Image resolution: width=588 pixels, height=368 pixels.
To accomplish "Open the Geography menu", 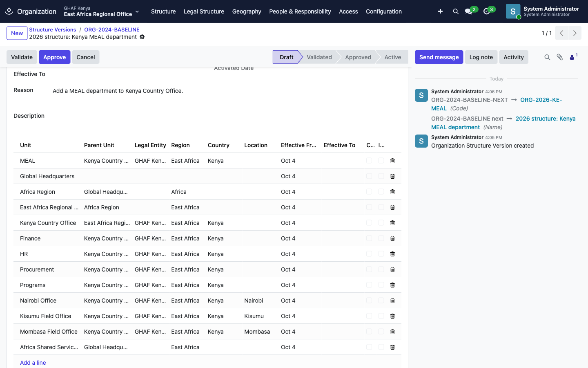I will pyautogui.click(x=247, y=11).
